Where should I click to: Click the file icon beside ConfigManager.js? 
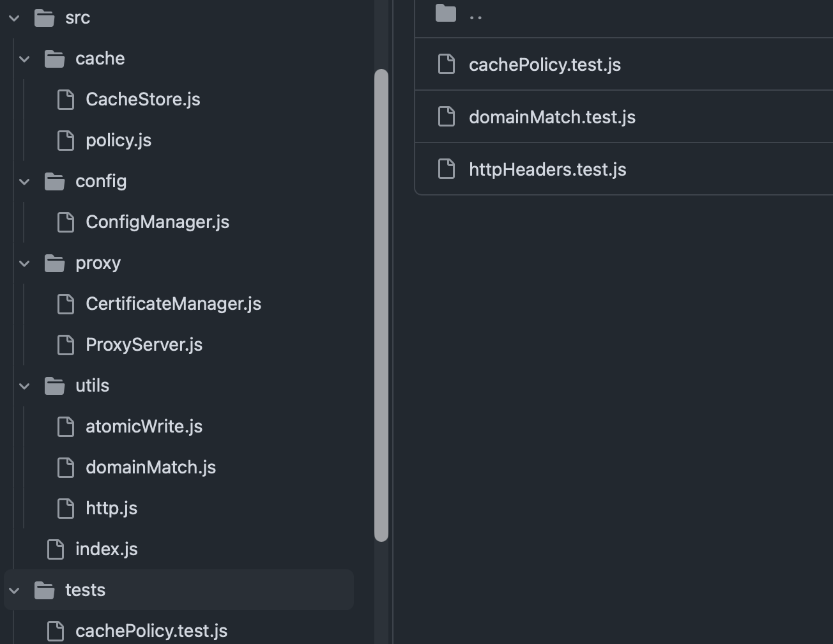pyautogui.click(x=66, y=222)
